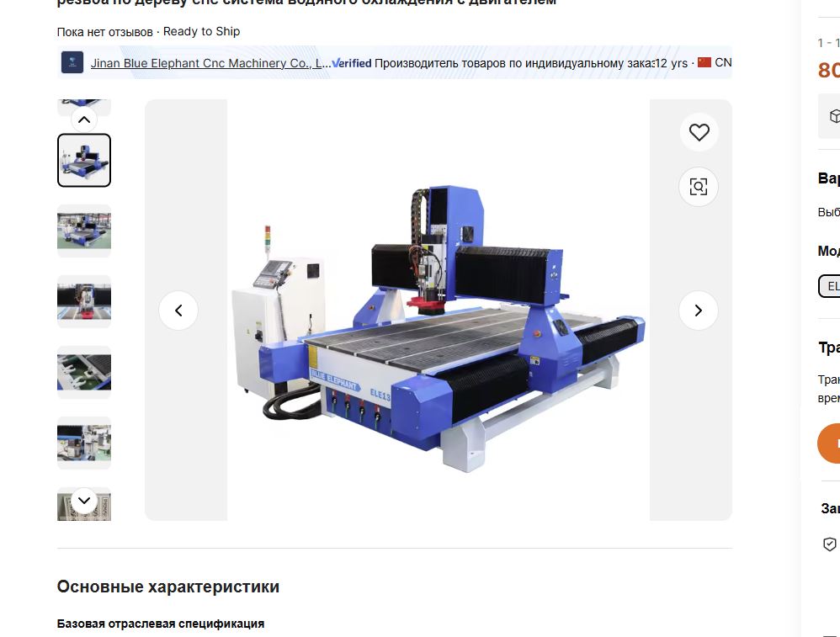Open Jinan Blue Elephant Cnc Machinery link
The height and width of the screenshot is (637, 840).
tap(206, 63)
